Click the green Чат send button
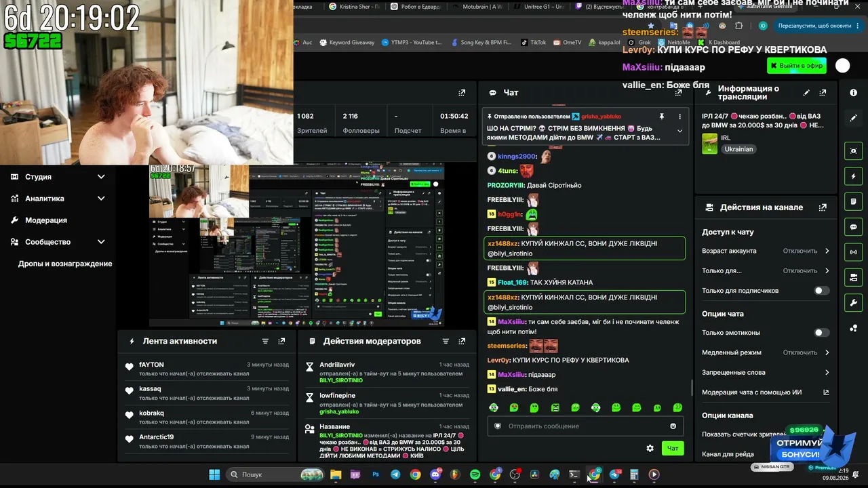868x488 pixels. coord(673,448)
